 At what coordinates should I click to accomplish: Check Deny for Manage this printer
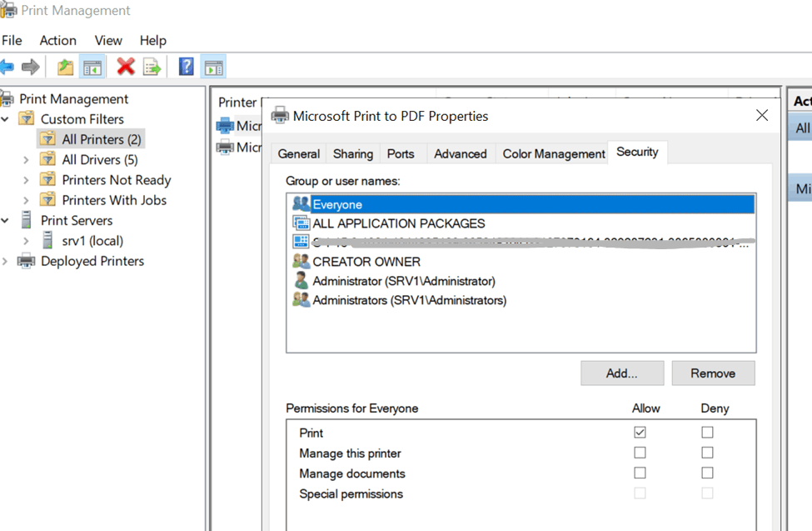coord(707,453)
